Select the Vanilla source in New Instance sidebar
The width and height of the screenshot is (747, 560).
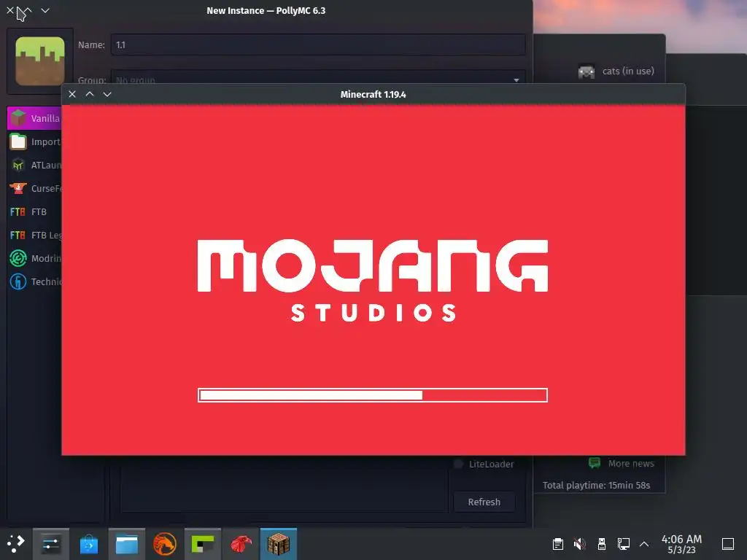pyautogui.click(x=34, y=118)
